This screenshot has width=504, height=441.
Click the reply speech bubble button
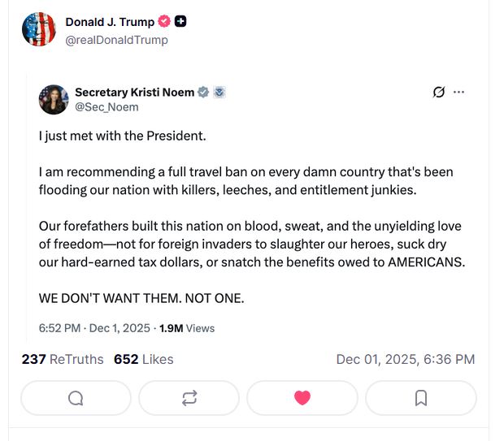76,398
